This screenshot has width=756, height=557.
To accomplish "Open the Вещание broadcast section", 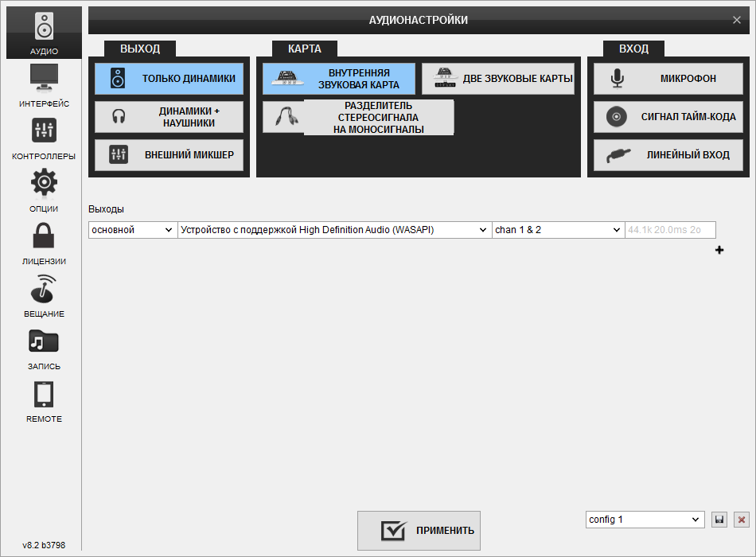I will [44, 296].
